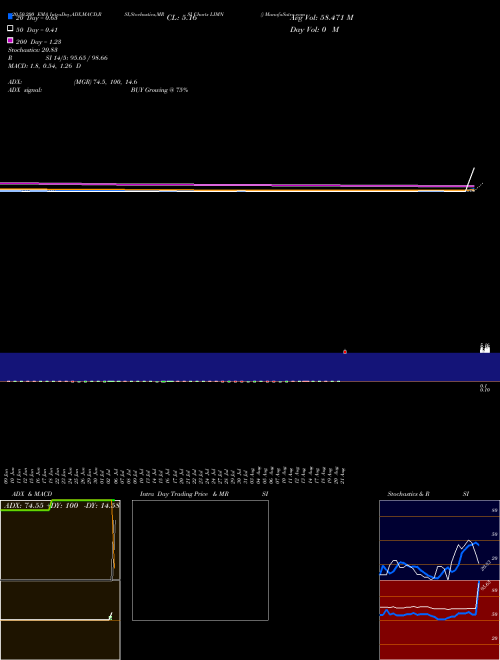
Task: Click the orange vertical line in the ADX panel
Action: 113,541
